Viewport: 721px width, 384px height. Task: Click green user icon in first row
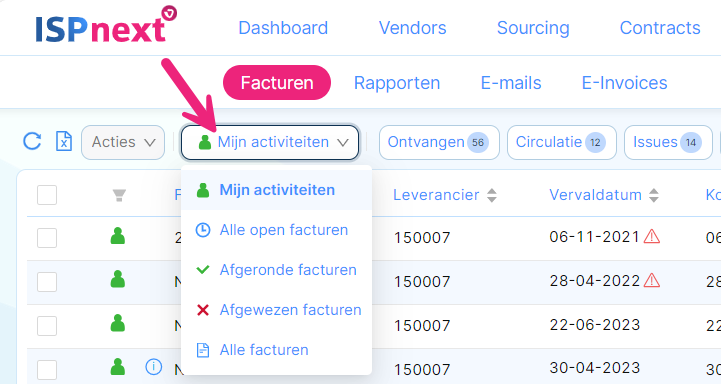[118, 236]
